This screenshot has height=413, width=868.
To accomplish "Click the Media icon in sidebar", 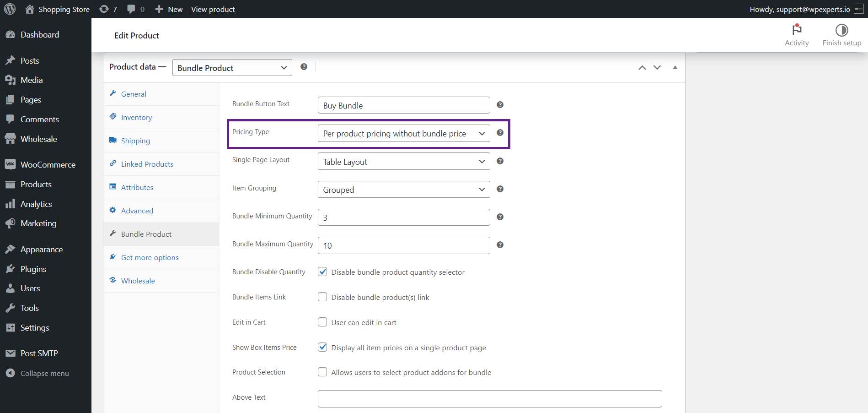I will click(x=10, y=80).
